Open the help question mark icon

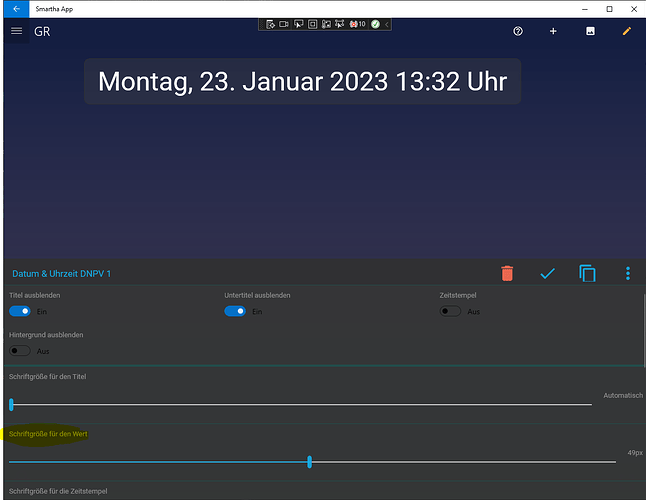pos(518,31)
